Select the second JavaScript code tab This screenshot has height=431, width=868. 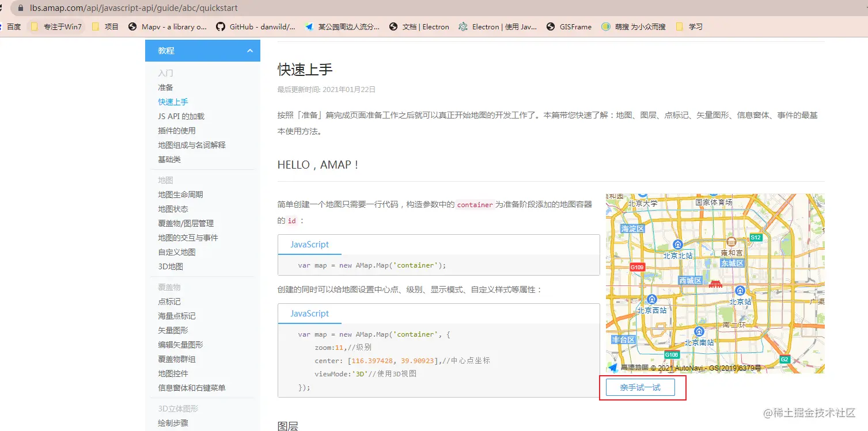point(309,314)
